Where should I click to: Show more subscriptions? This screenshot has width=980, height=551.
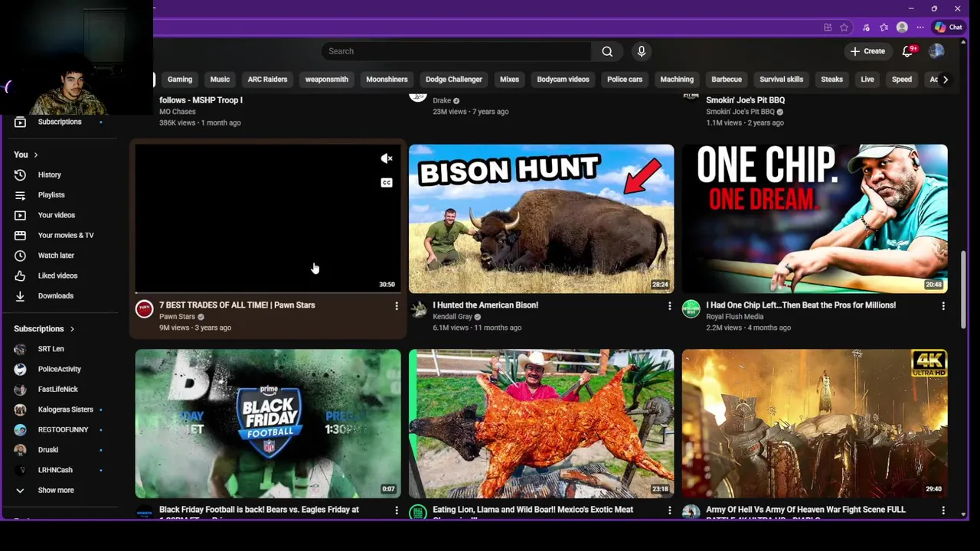[56, 491]
